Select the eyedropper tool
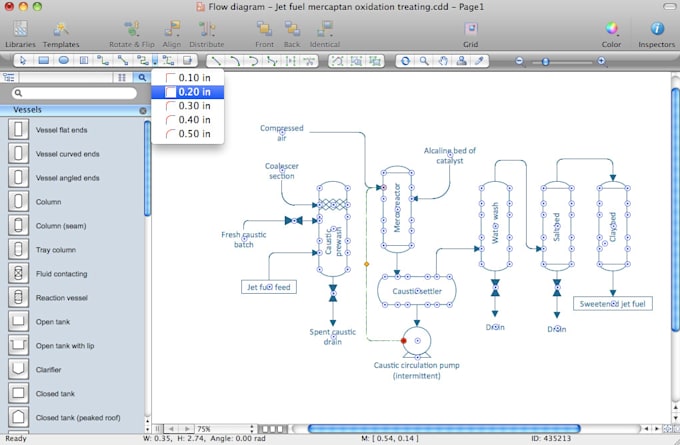The width and height of the screenshot is (680, 445). pyautogui.click(x=479, y=61)
